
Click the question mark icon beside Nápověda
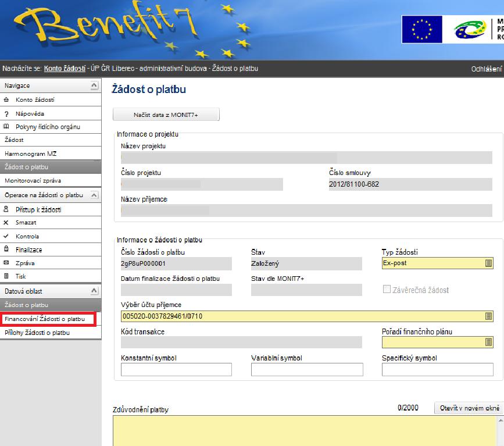6,114
